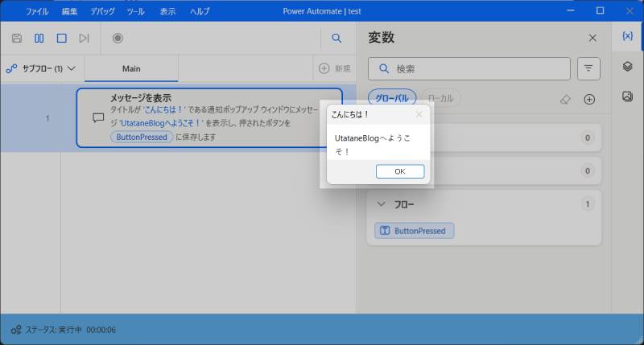This screenshot has width=644, height=345.
Task: Click the message bubble action icon
Action: tap(98, 118)
